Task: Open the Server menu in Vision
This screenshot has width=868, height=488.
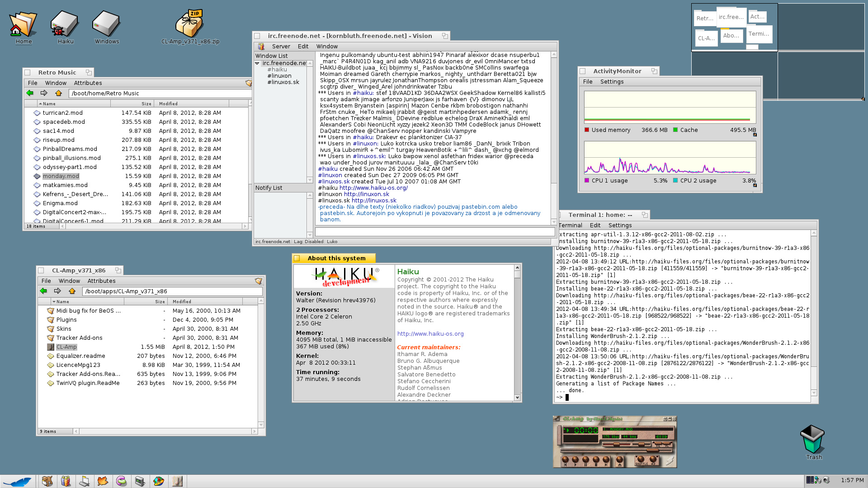Action: point(281,47)
